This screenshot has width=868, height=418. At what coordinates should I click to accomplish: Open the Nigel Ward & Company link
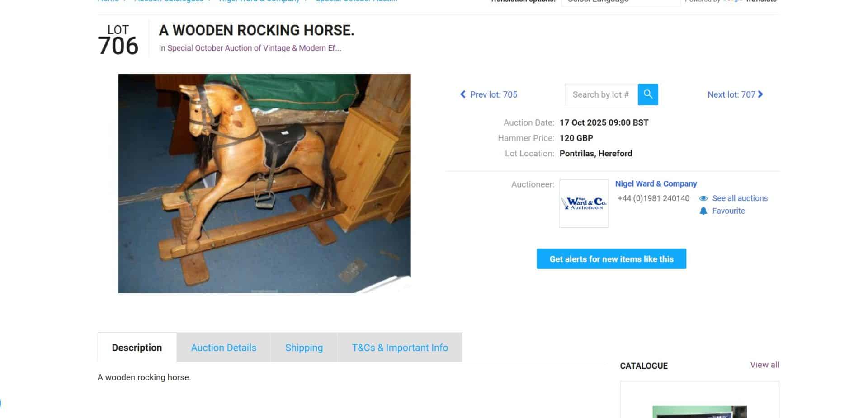pos(656,183)
